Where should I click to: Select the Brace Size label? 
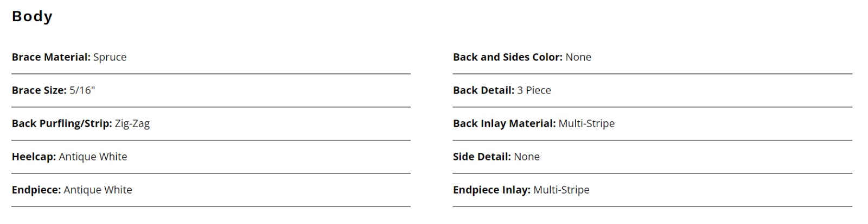39,90
